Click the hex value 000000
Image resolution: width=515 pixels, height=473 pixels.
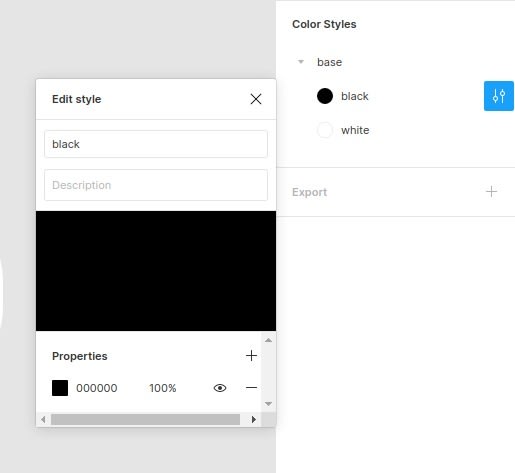tap(97, 388)
